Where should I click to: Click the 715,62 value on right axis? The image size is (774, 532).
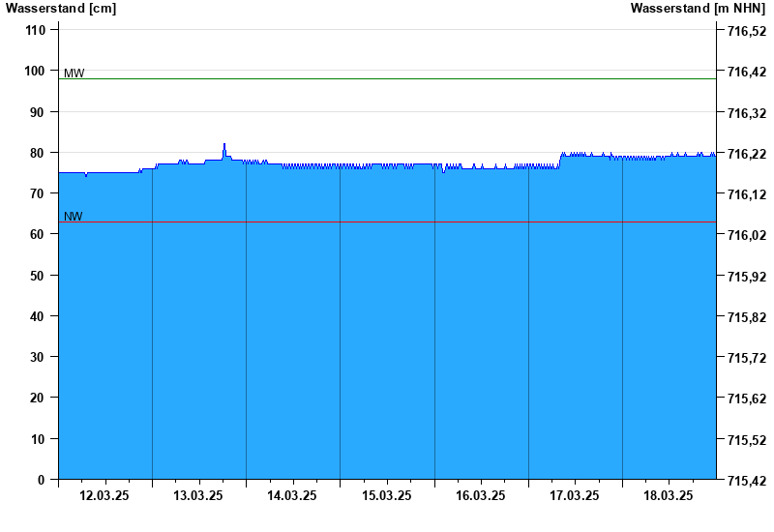(747, 399)
